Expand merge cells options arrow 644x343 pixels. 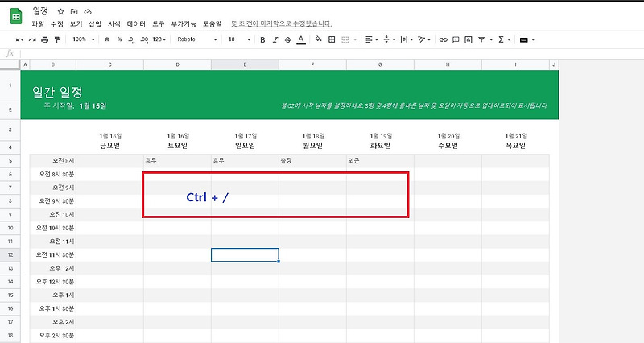pyautogui.click(x=355, y=39)
